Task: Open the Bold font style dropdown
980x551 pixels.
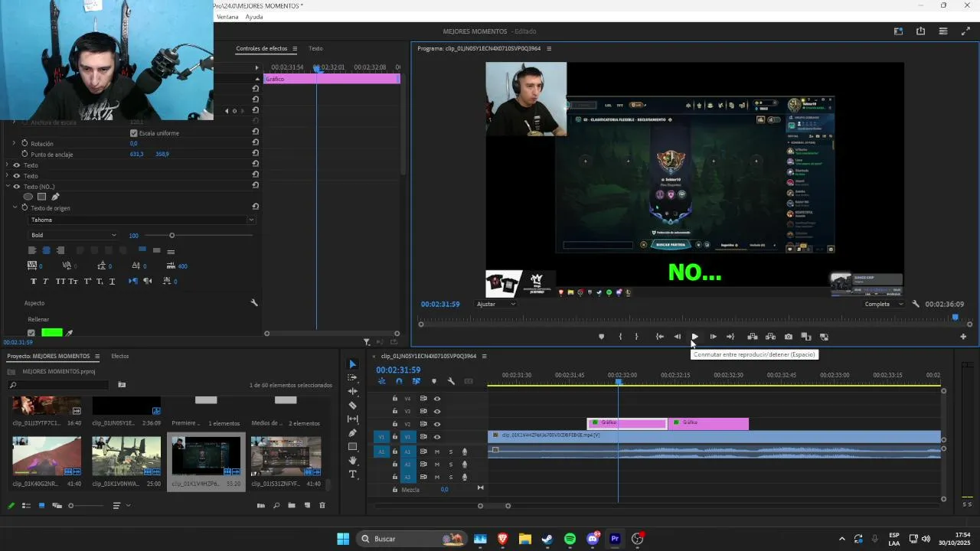Action: [73, 235]
